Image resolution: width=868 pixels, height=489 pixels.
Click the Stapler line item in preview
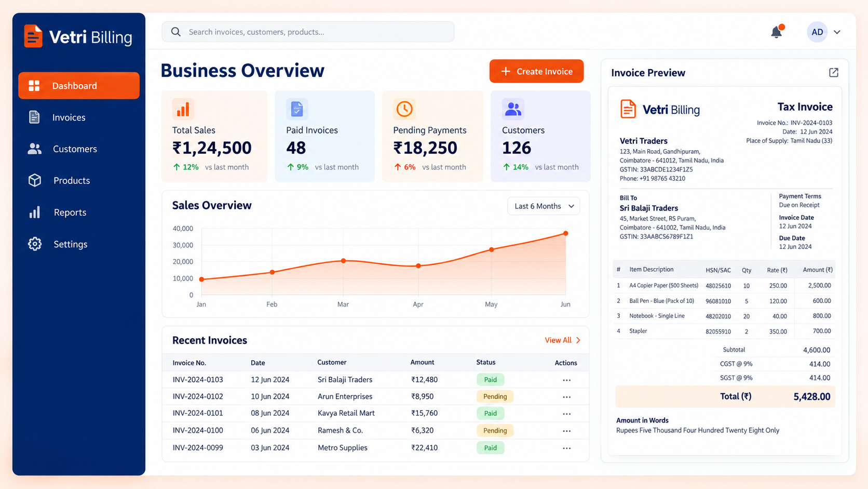coord(638,331)
